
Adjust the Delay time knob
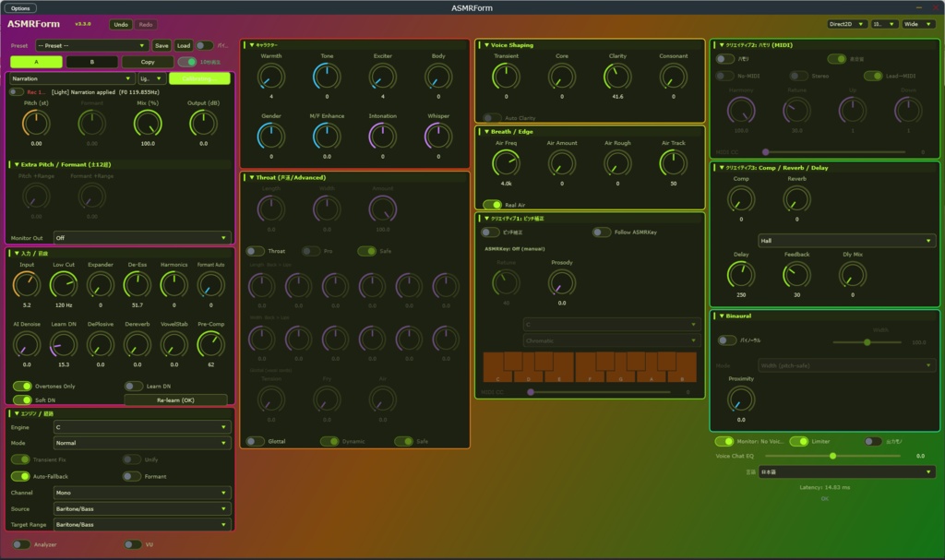click(x=741, y=275)
